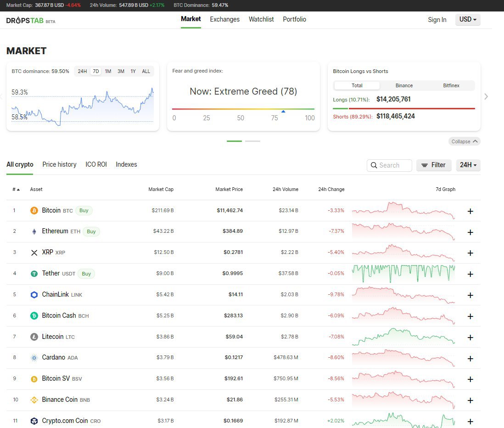The width and height of the screenshot is (504, 428).
Task: Select Bitfinex in Longs vs Shorts
Action: click(451, 85)
